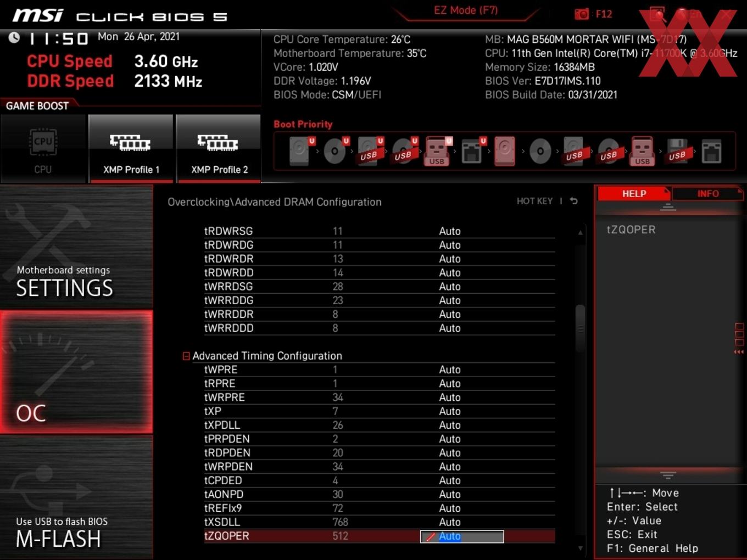Open the SETTINGS motherboard settings tile

click(x=76, y=247)
